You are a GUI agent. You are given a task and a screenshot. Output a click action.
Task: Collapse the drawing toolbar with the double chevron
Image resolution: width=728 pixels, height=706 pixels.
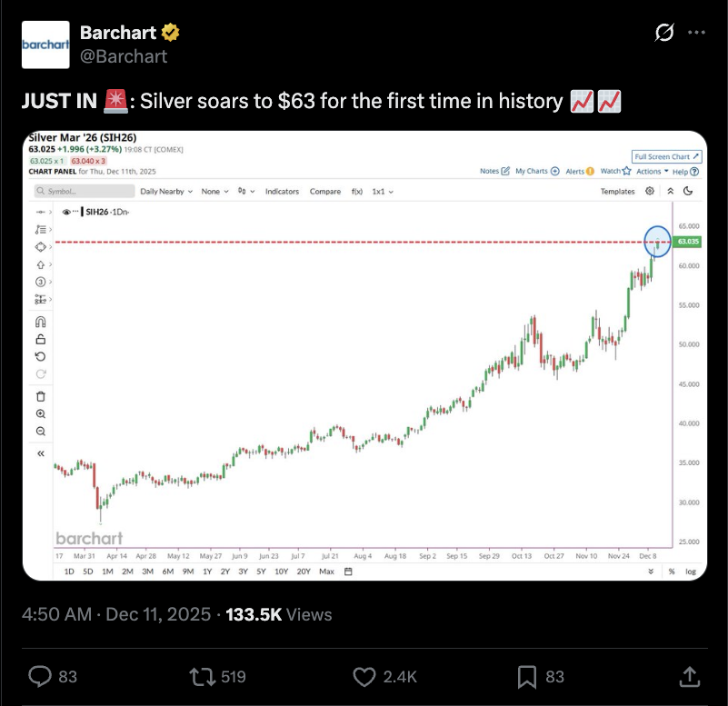pos(40,452)
